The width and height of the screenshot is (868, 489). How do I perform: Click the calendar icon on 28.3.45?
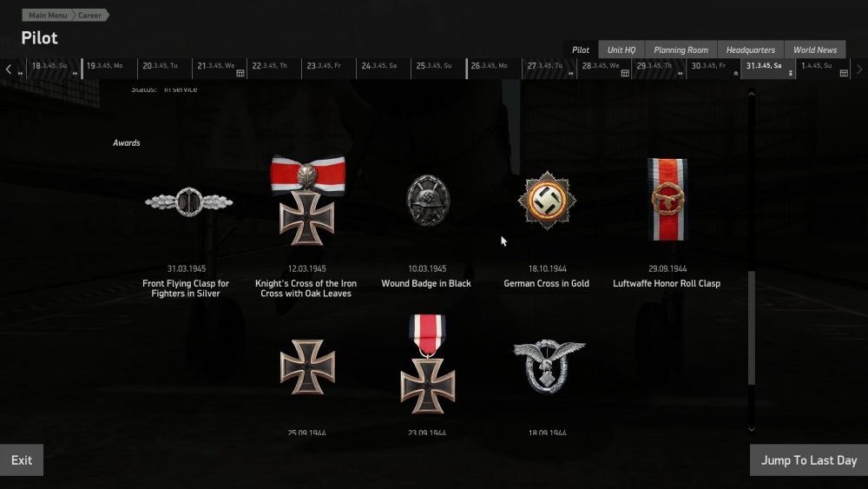tap(624, 73)
